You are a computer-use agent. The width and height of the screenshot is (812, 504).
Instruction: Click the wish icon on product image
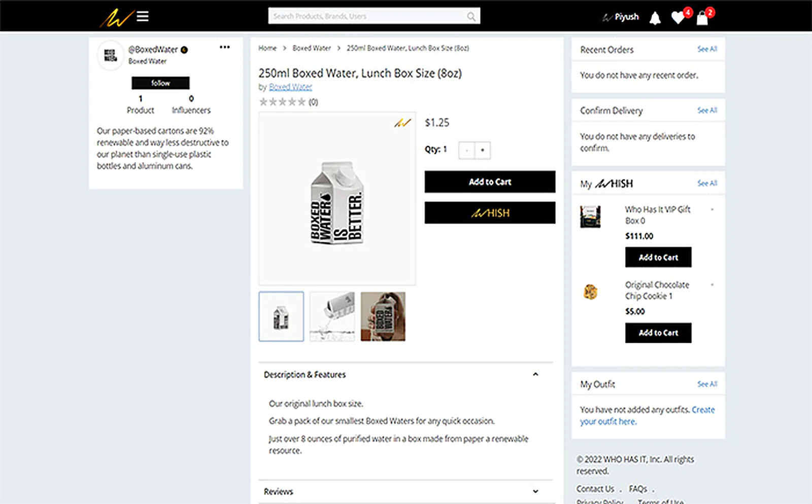402,123
